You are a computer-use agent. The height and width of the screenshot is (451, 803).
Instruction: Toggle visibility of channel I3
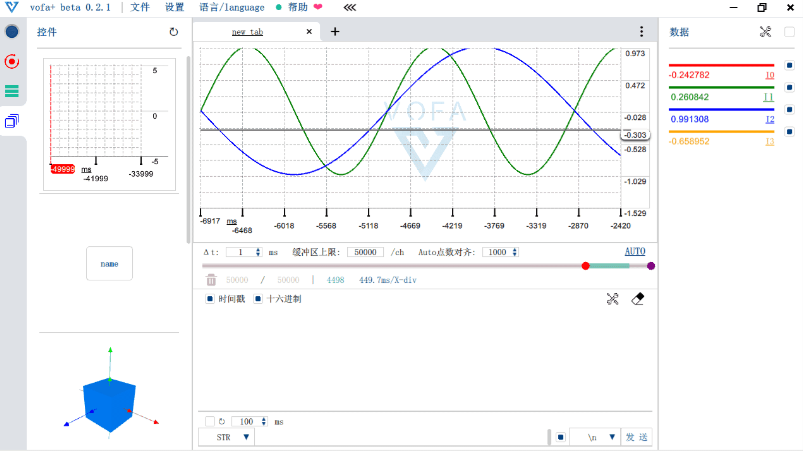[x=789, y=132]
